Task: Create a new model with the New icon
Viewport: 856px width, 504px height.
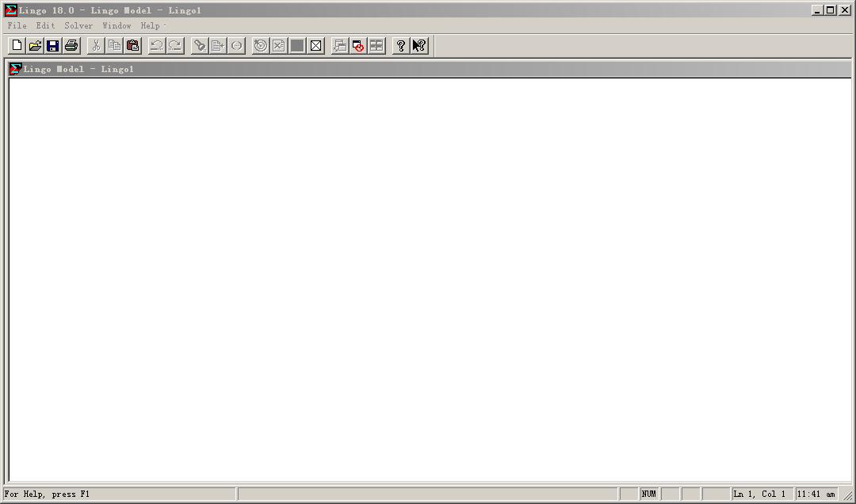Action: tap(17, 46)
